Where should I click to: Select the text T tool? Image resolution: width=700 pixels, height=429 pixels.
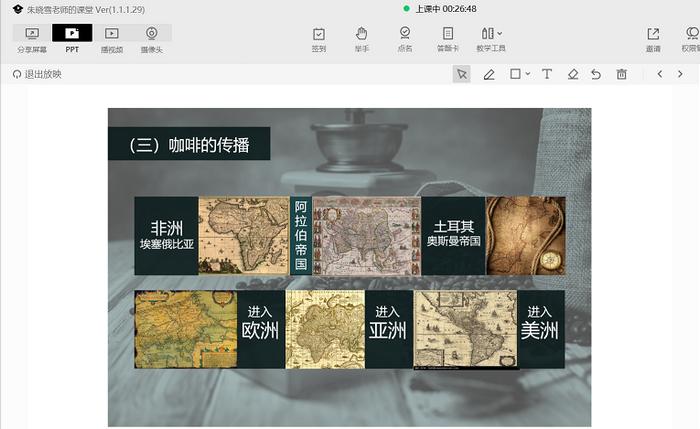(547, 74)
